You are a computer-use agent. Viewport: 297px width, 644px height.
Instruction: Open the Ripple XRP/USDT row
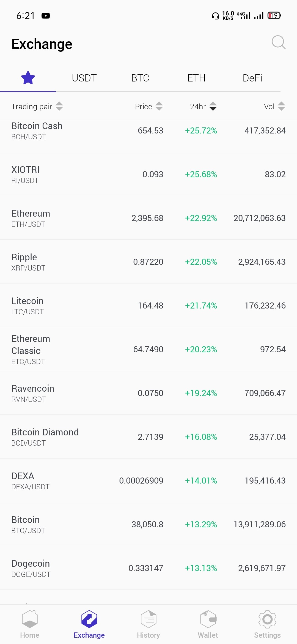[148, 262]
